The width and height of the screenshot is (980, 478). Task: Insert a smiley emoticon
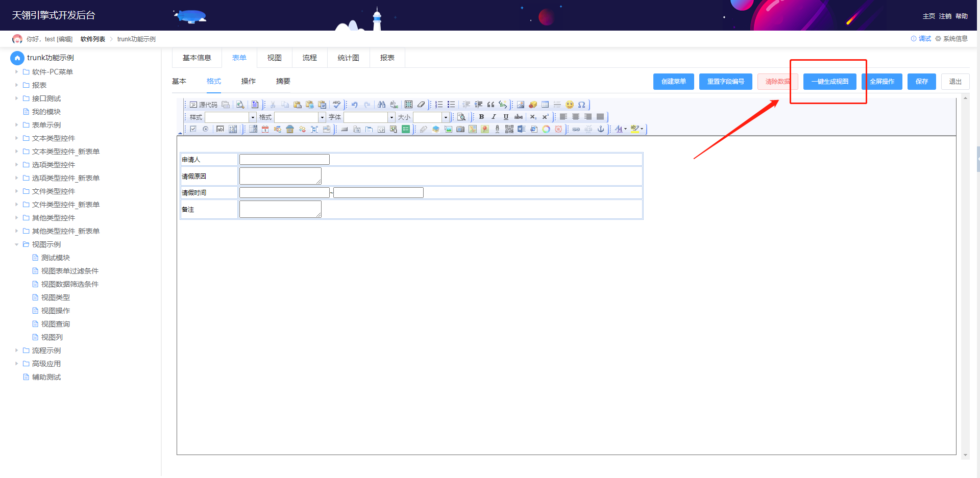click(x=570, y=105)
